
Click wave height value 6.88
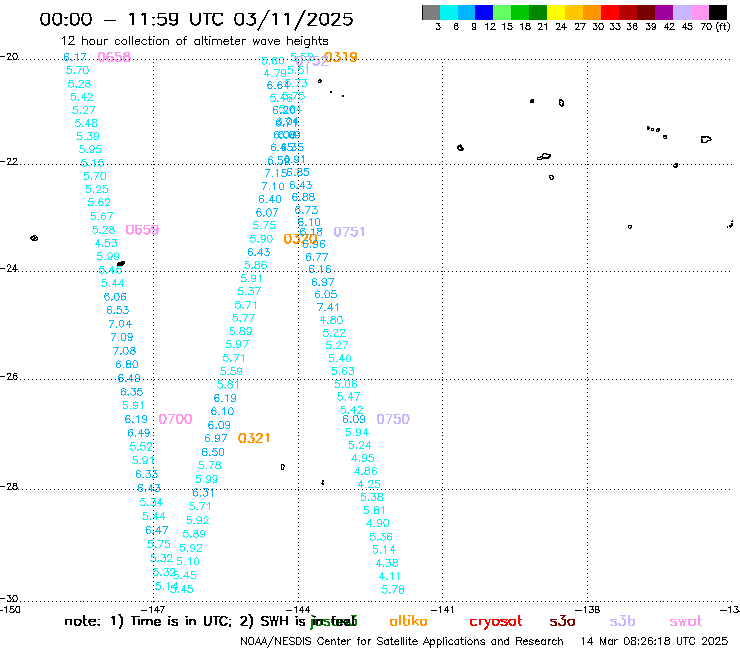(x=303, y=197)
